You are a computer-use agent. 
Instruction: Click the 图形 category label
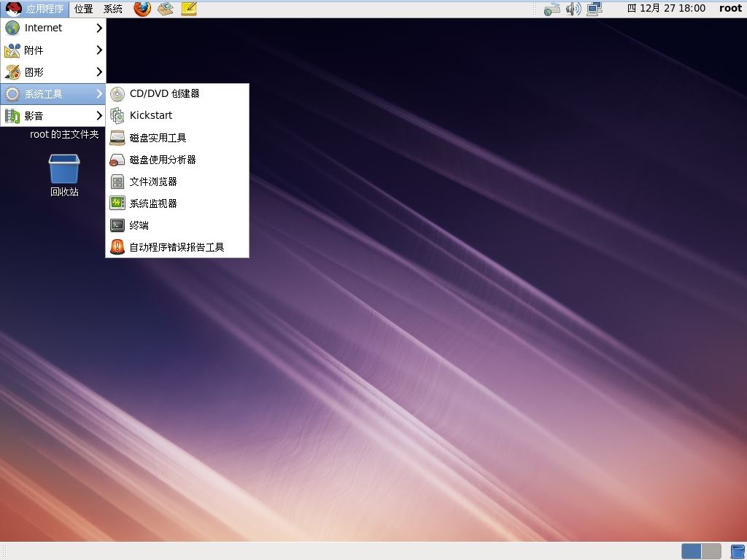[x=34, y=72]
